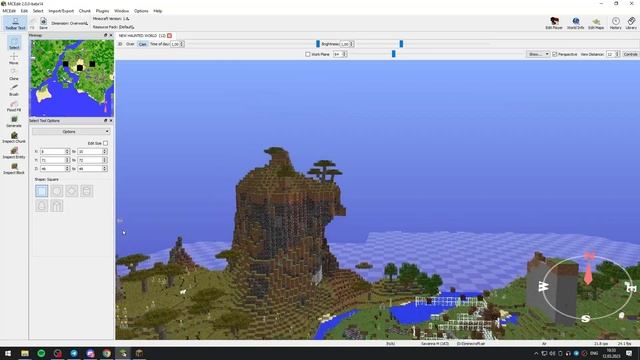Activate the Clone tool
The height and width of the screenshot is (360, 640).
pos(14,74)
